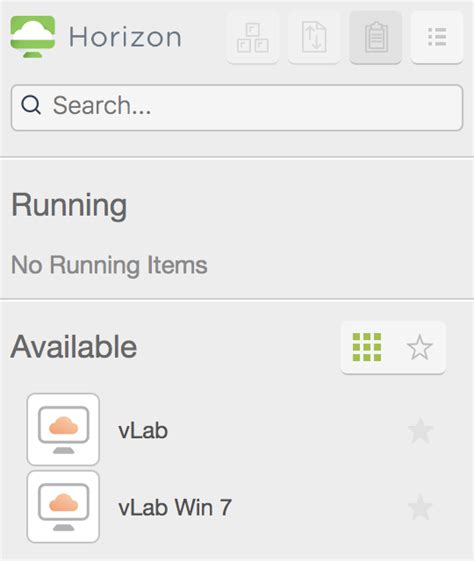Open the copy and paste clipboard panel
Image resolution: width=474 pixels, height=561 pixels.
pyautogui.click(x=376, y=38)
